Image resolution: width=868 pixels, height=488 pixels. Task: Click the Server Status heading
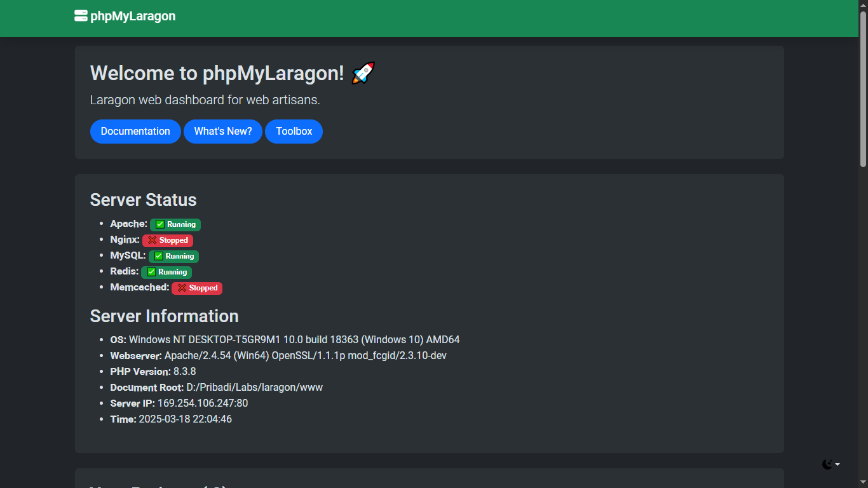pyautogui.click(x=144, y=200)
